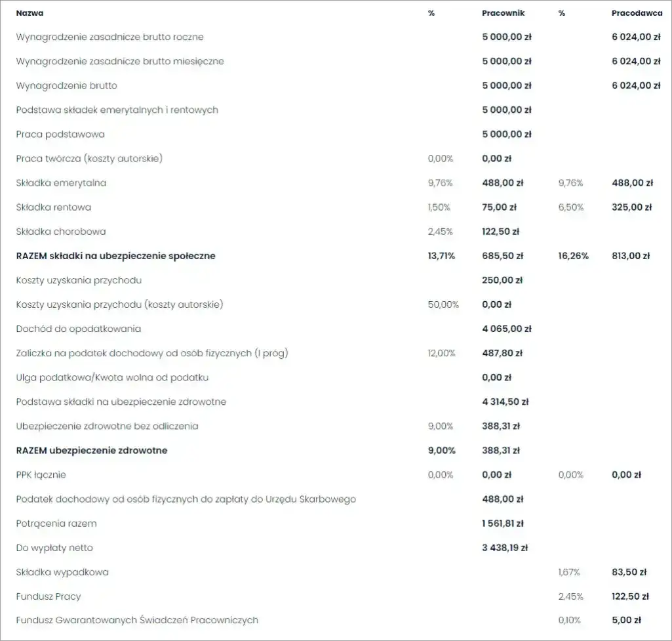The image size is (672, 641).
Task: Select Dochód do opodatkowania value 4 065,00 zł
Action: click(x=506, y=329)
